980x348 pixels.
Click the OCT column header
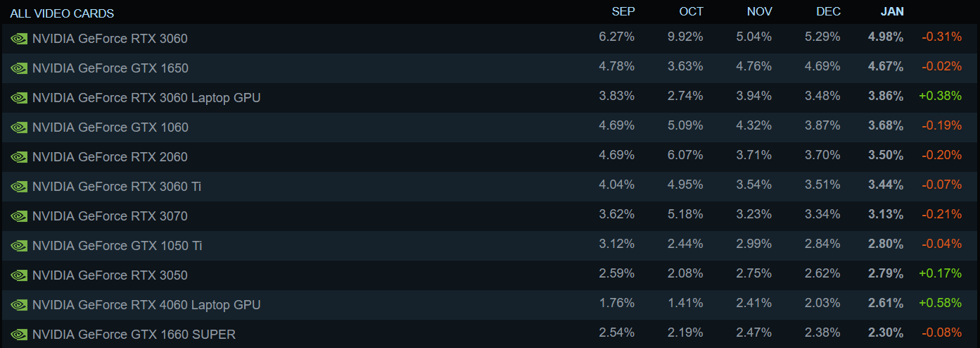(x=691, y=11)
